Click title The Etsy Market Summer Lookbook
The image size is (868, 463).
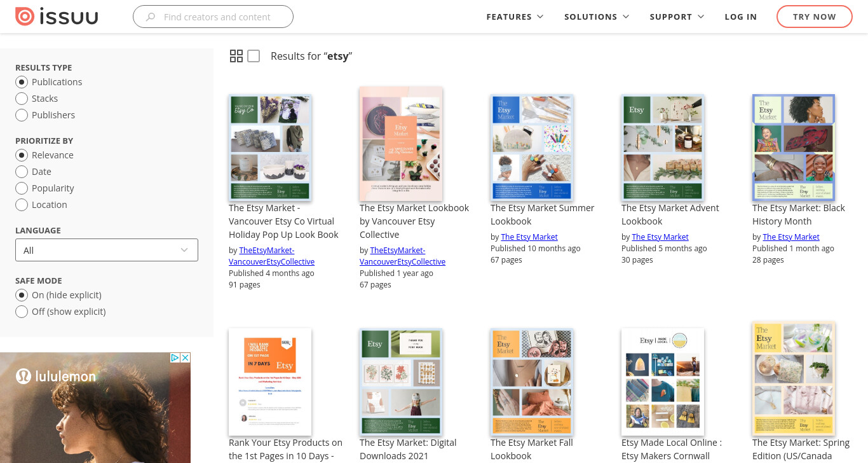coord(542,214)
